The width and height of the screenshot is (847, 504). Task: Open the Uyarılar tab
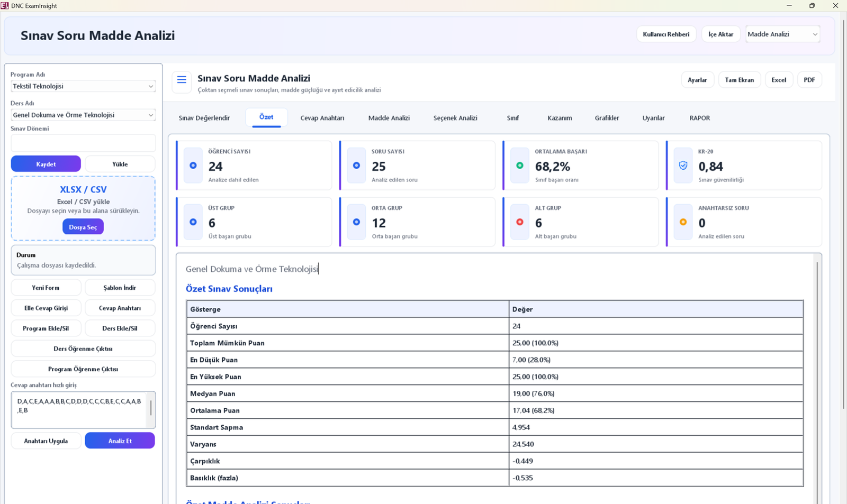(x=653, y=118)
